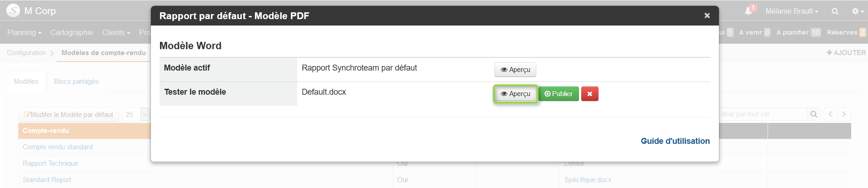Expand the Planning menu
Screen dimensions: 868x188
point(24,32)
